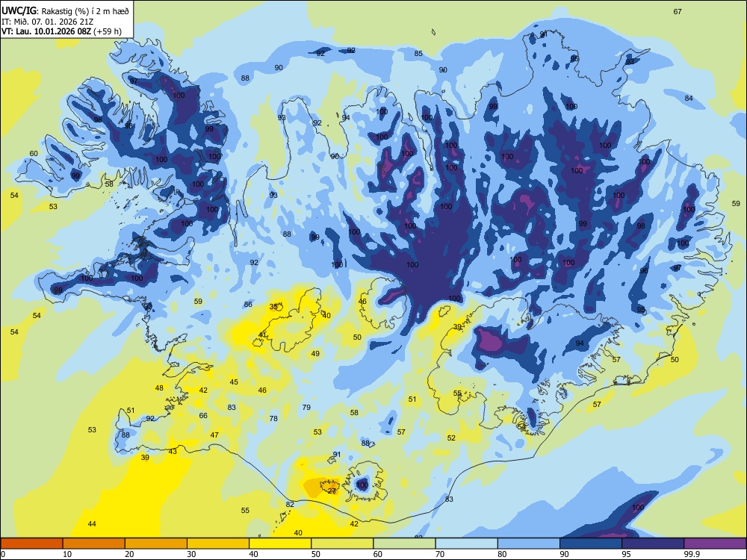
Task: Click the legend tick label '99.9'
Action: pos(691,554)
